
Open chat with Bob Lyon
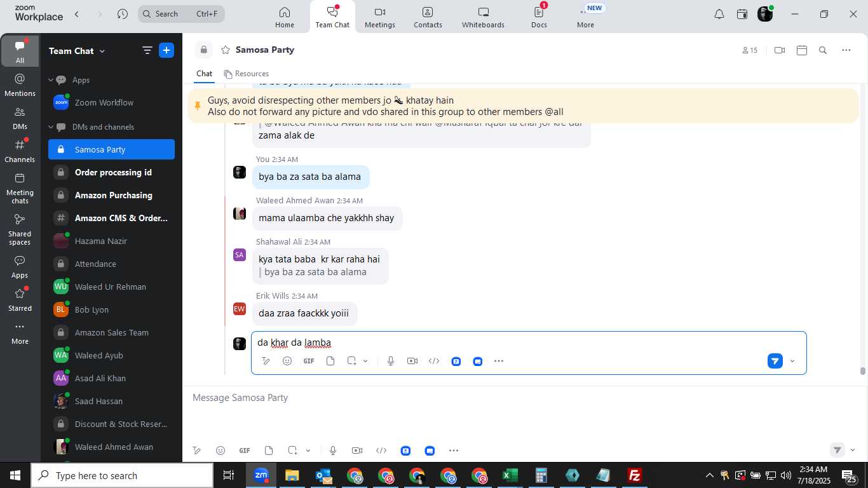pyautogui.click(x=111, y=309)
